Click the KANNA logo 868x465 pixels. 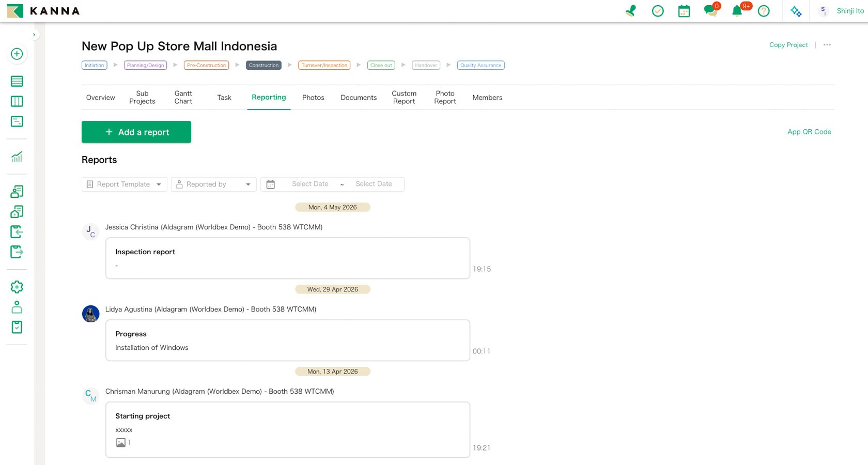43,11
